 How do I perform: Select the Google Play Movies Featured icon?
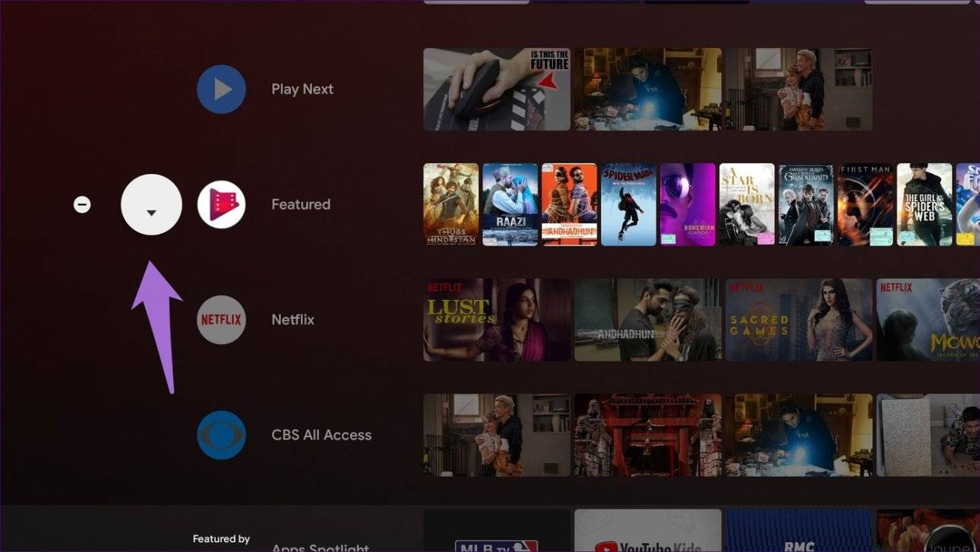tap(221, 205)
